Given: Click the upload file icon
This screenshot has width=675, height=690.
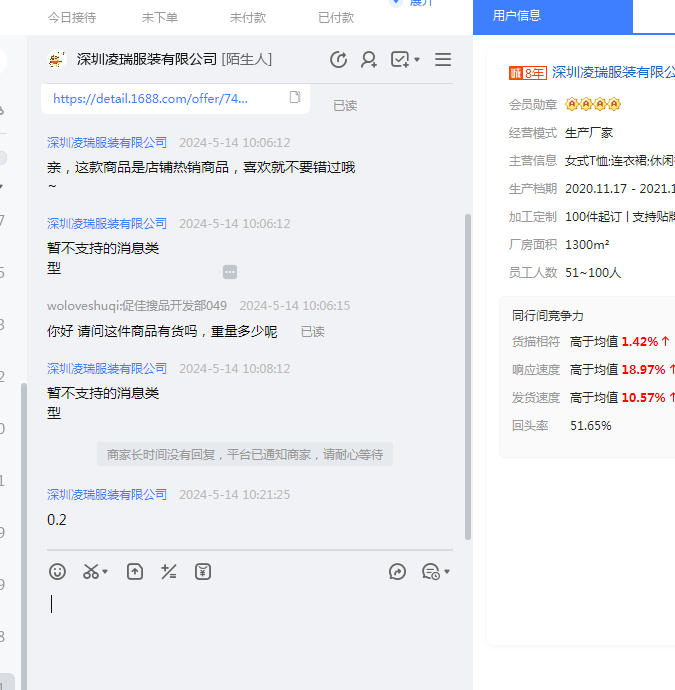Looking at the screenshot, I should pyautogui.click(x=135, y=572).
